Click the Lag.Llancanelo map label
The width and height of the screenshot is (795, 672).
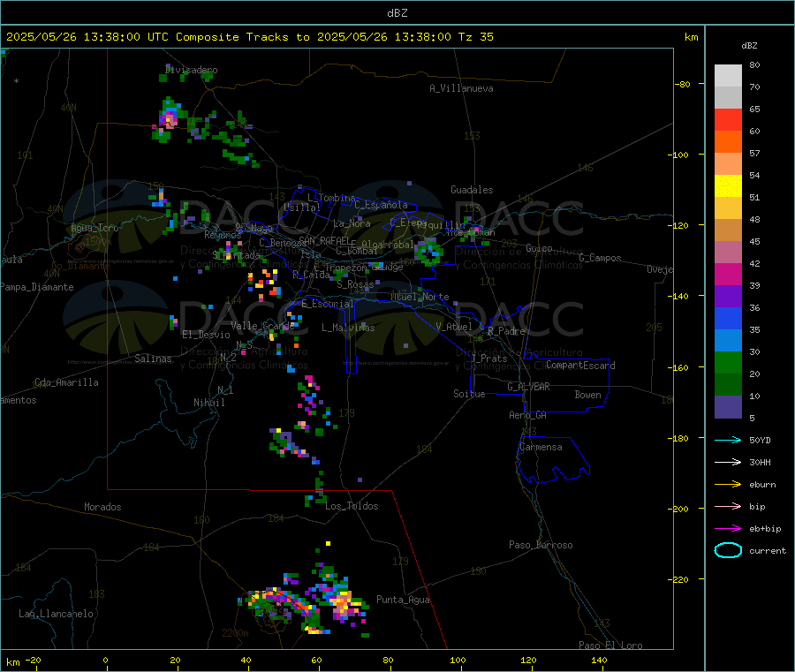tap(56, 614)
